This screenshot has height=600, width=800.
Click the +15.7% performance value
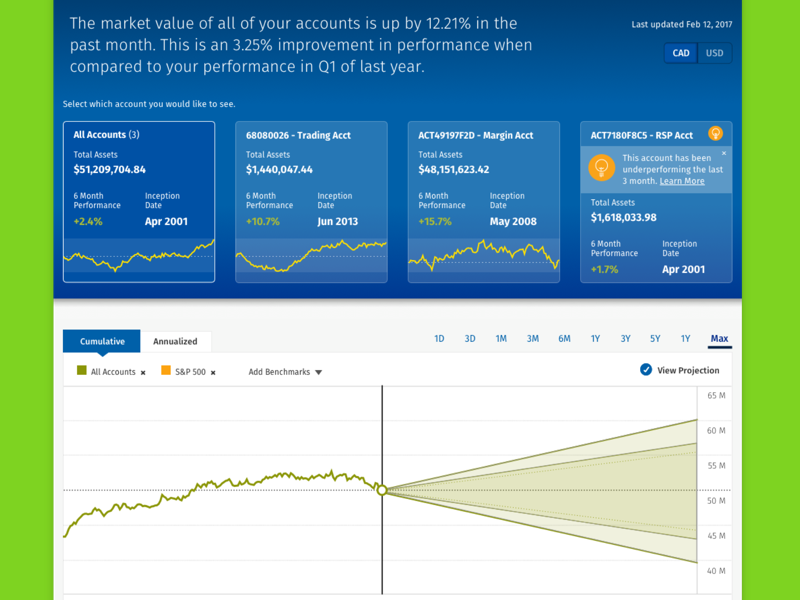point(435,221)
